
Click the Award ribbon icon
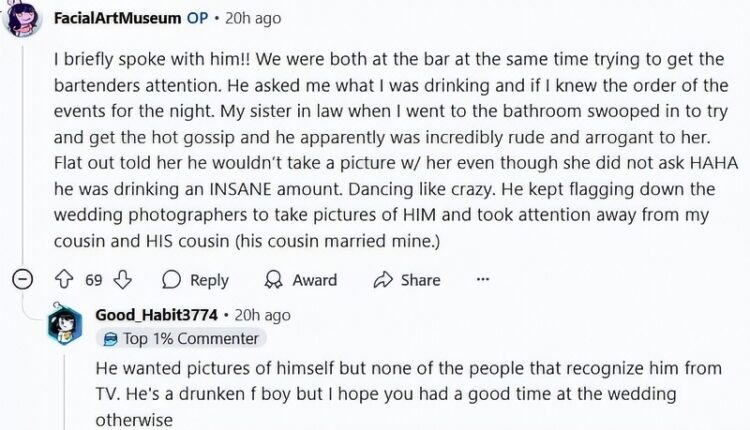[274, 280]
